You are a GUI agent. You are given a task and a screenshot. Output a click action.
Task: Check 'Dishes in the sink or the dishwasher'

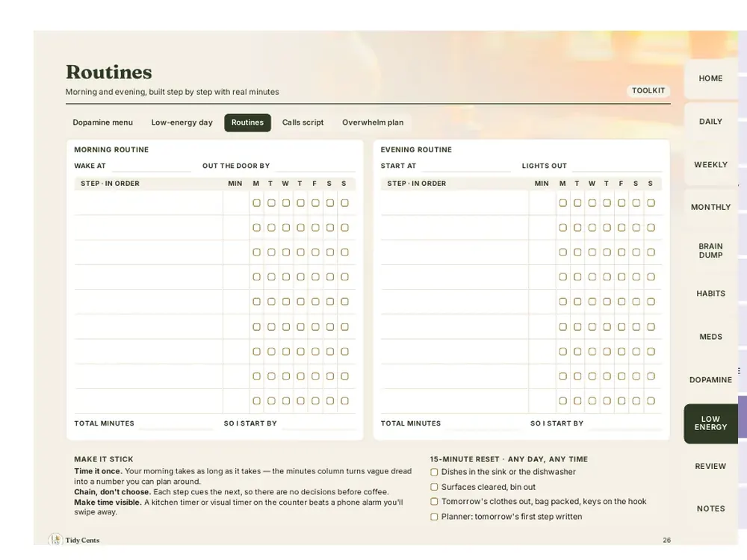pyautogui.click(x=434, y=473)
